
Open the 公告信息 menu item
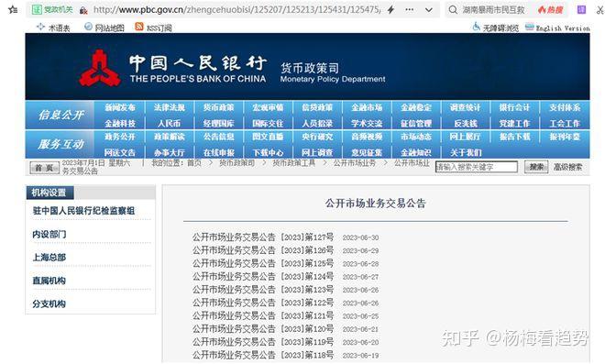click(x=219, y=137)
